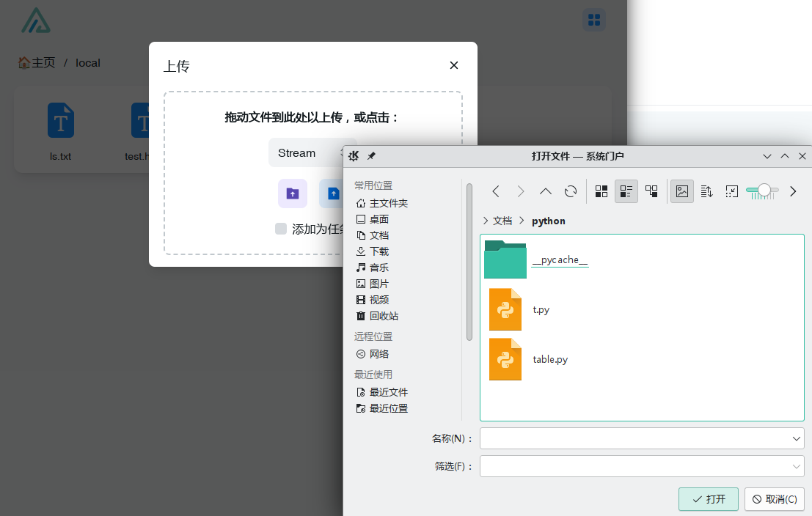Select the table.py file
The width and height of the screenshot is (812, 516).
[x=549, y=359]
